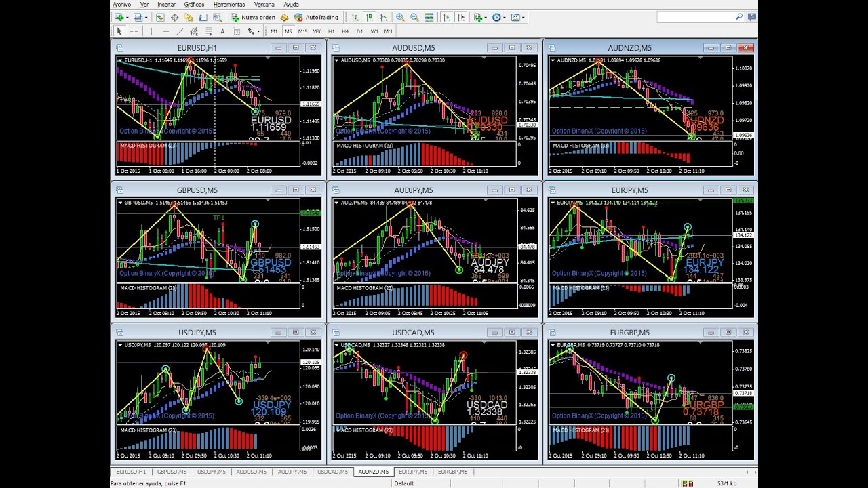
Task: Switch to the GBPUSD,M5 bottom tab
Action: coord(171,472)
